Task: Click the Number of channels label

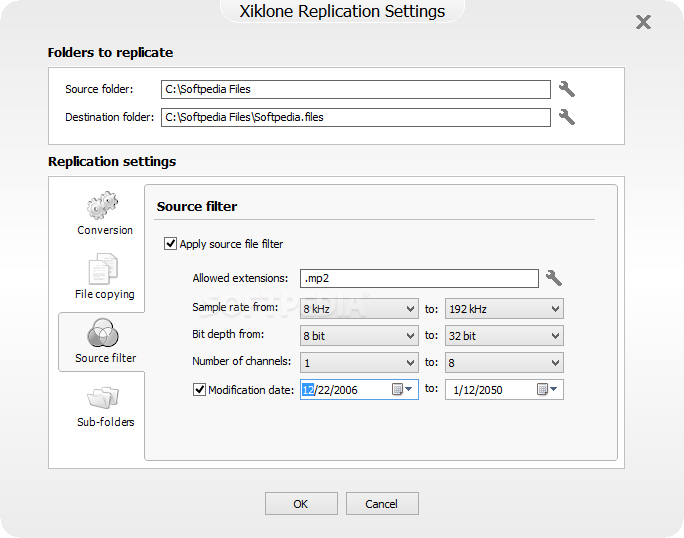Action: pos(242,361)
